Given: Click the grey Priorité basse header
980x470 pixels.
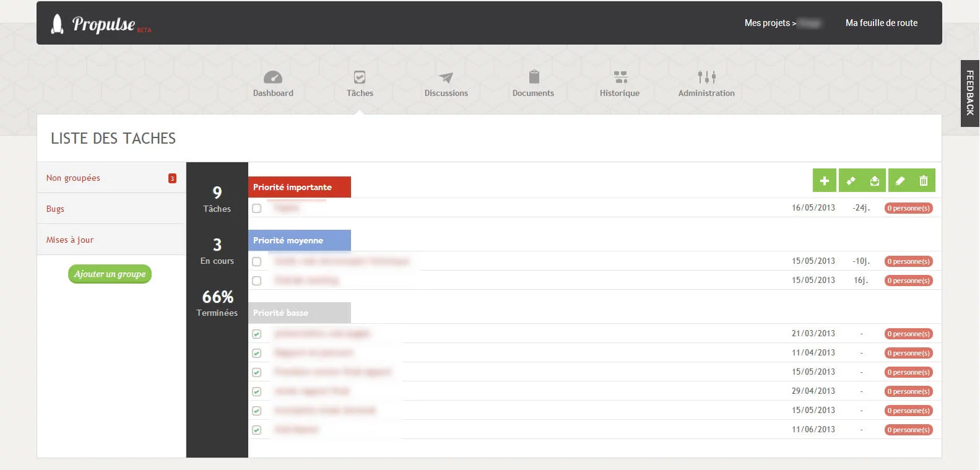Looking at the screenshot, I should [300, 313].
